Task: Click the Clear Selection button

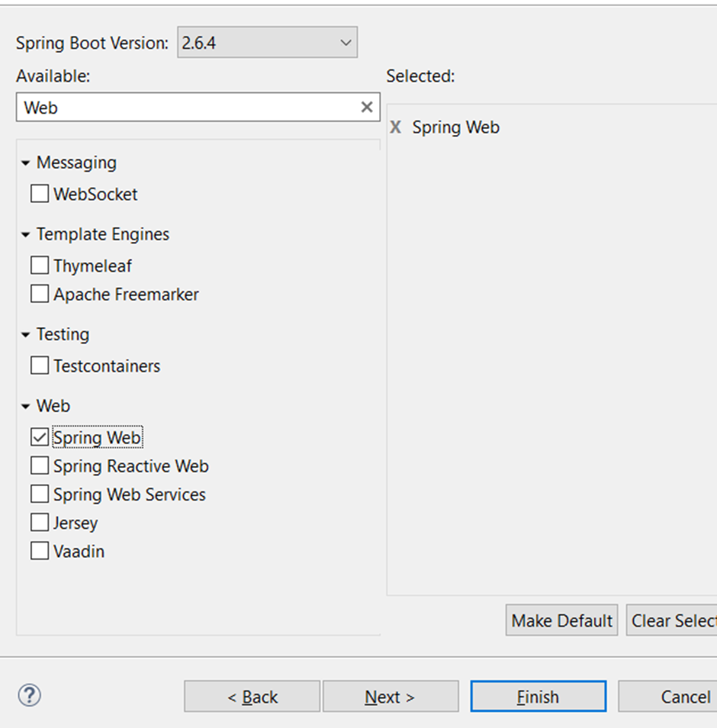Action: coord(671,620)
